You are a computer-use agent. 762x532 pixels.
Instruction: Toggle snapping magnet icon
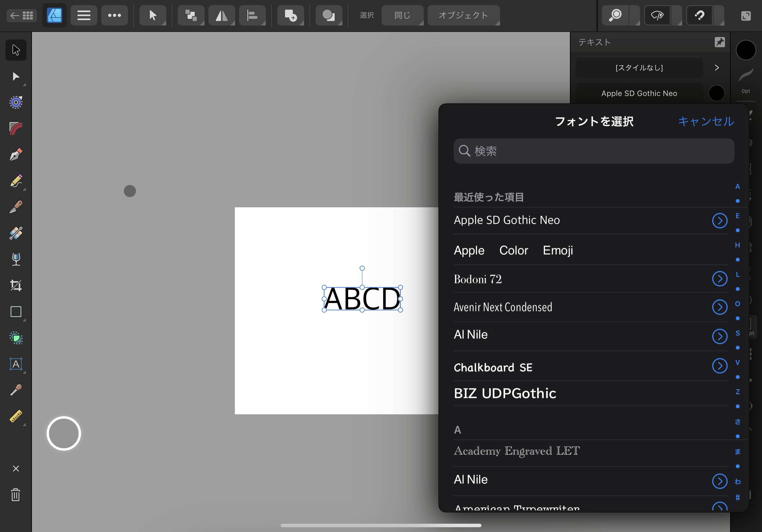coord(699,15)
